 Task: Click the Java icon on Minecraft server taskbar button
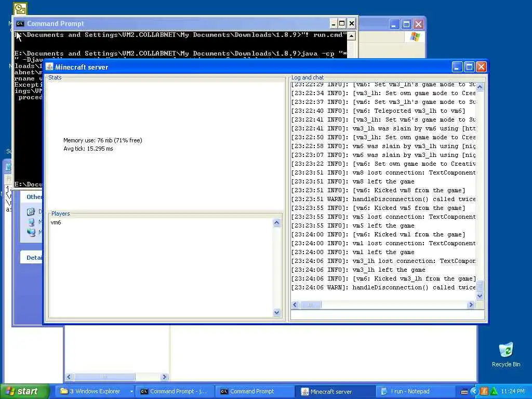pyautogui.click(x=304, y=392)
